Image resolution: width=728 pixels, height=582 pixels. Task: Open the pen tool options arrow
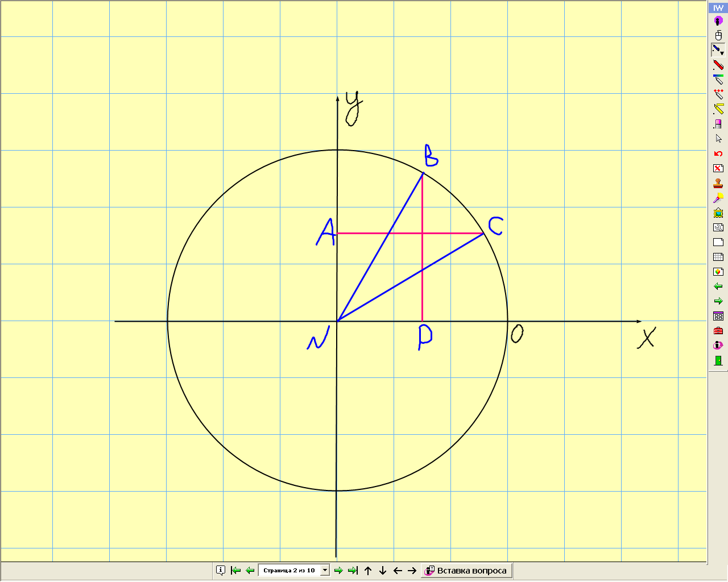(x=722, y=53)
